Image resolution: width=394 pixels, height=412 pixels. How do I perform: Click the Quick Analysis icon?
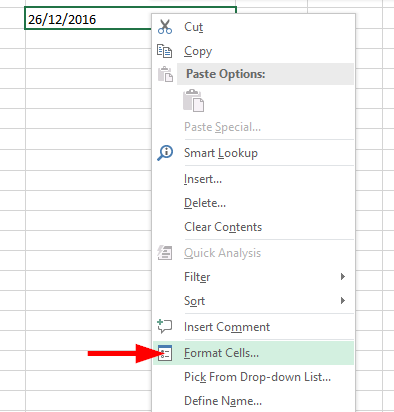165,253
